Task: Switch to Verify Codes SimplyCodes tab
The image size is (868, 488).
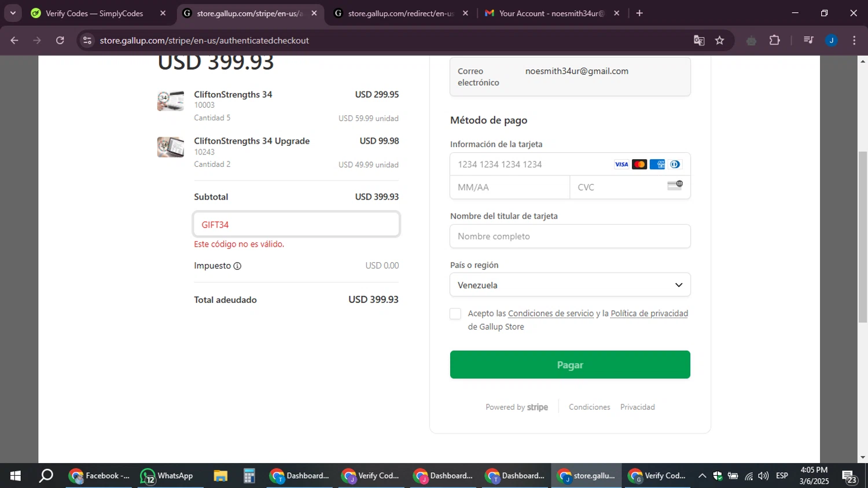Action: [95, 13]
